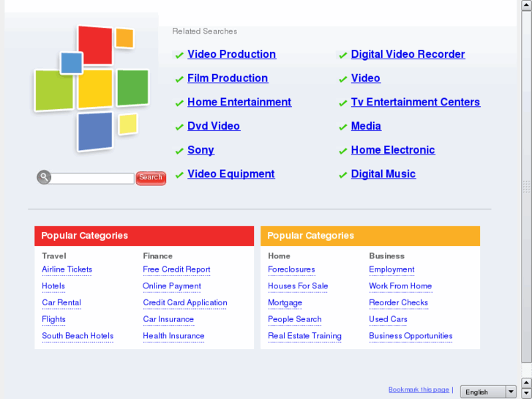This screenshot has height=399, width=532.
Task: Click the search text input field
Action: (x=92, y=179)
